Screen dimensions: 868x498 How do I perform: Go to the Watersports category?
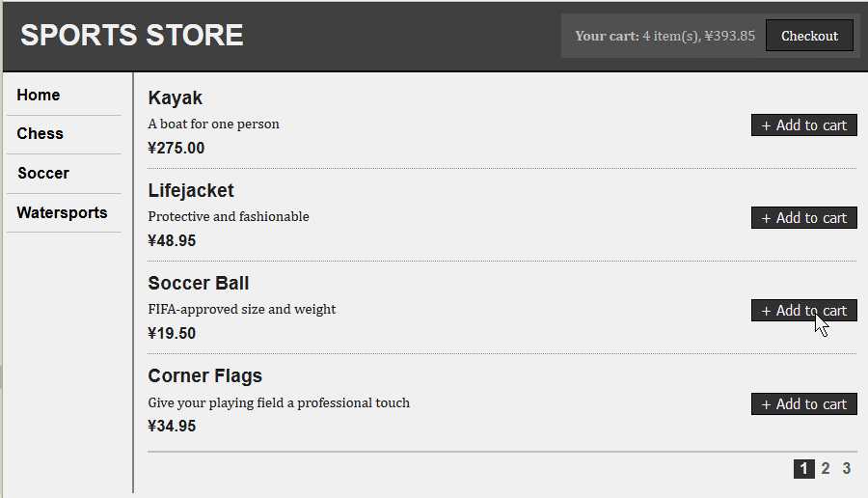[62, 213]
